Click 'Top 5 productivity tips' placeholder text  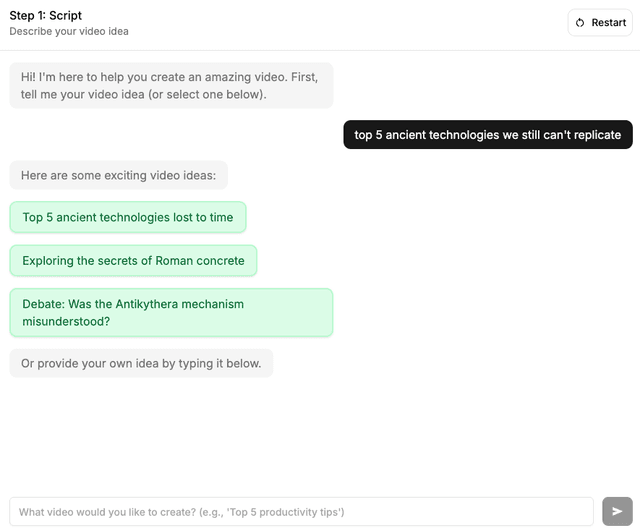tap(285, 512)
